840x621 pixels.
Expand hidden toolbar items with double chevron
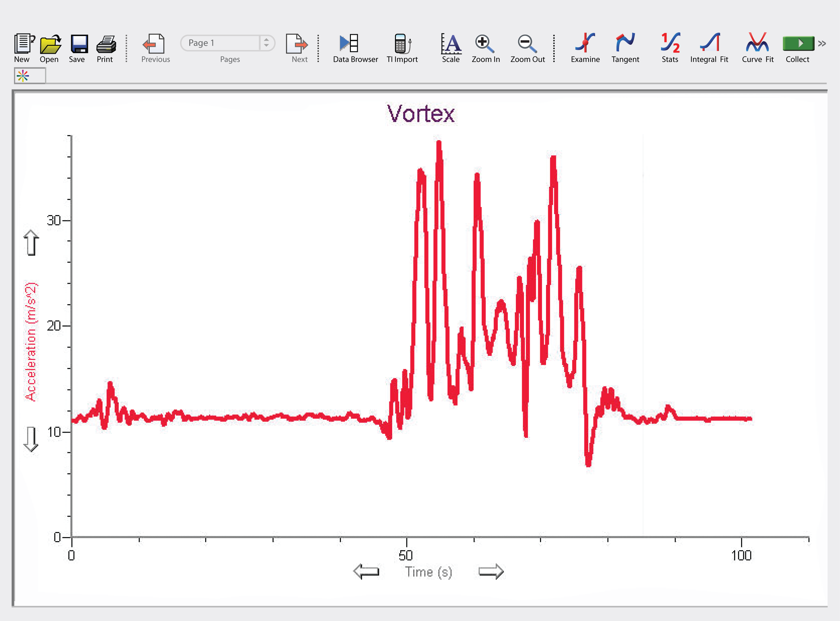(x=822, y=43)
